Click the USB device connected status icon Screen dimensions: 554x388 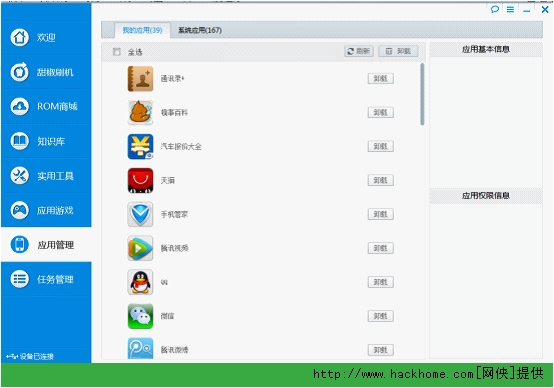[12, 357]
